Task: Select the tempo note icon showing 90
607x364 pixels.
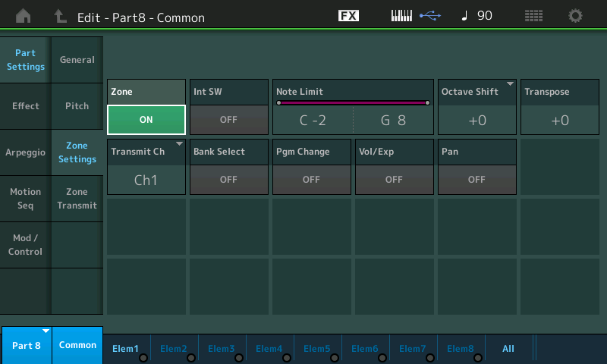Action: click(x=476, y=15)
